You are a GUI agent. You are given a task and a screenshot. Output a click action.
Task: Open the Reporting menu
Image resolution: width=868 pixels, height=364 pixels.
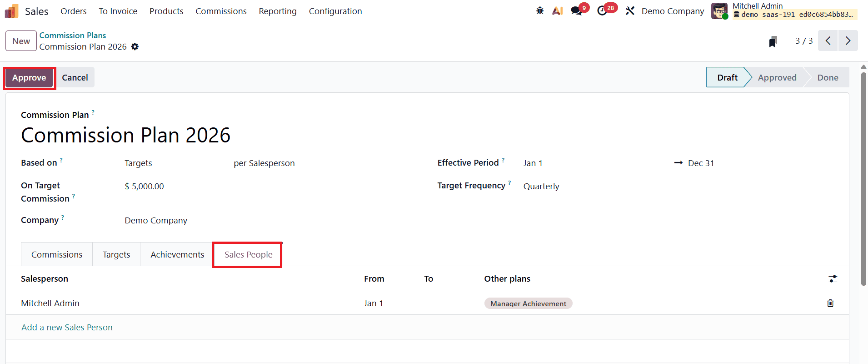[x=278, y=11]
